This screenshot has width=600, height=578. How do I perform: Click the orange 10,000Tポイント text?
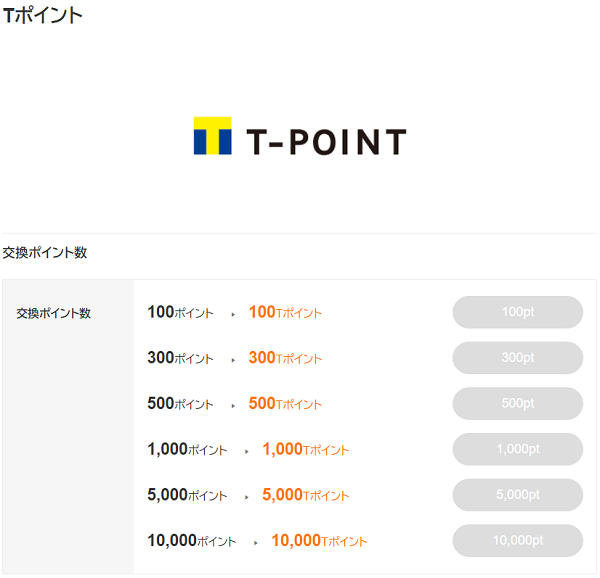(319, 541)
